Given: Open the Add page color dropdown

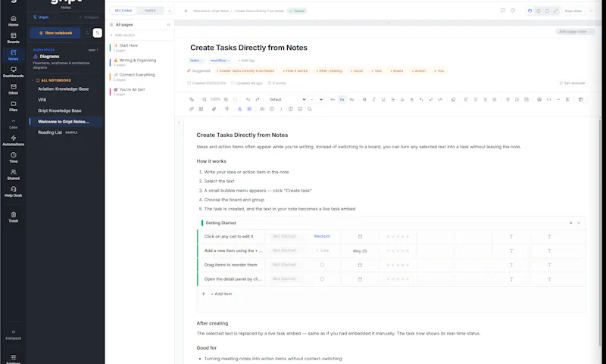Looking at the screenshot, I should click(575, 32).
